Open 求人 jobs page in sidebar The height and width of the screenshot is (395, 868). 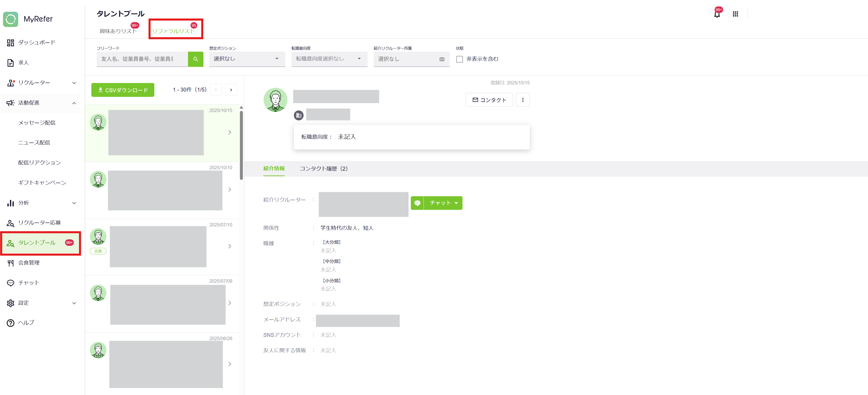(x=23, y=63)
